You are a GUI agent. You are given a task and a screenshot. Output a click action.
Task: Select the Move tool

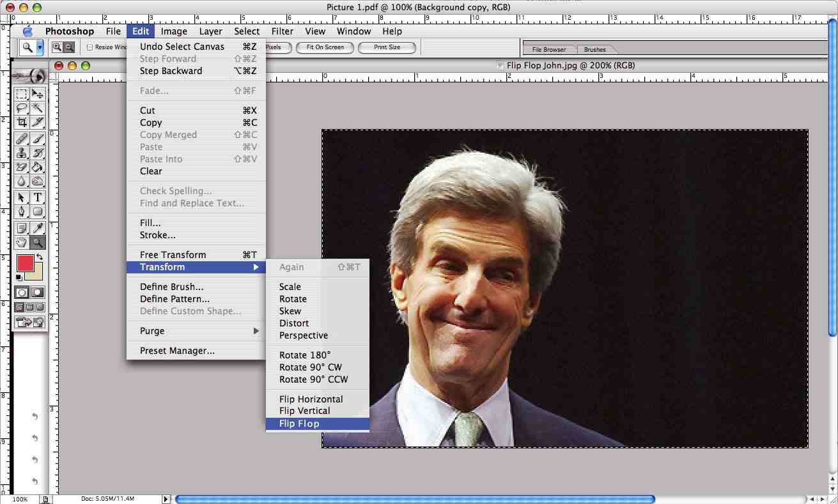tap(38, 95)
